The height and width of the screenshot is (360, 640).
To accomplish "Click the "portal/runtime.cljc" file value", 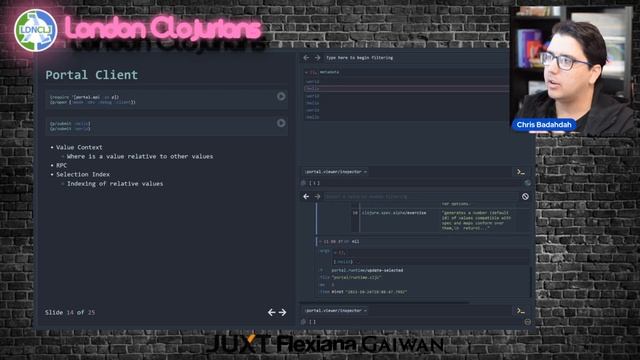I will (356, 277).
